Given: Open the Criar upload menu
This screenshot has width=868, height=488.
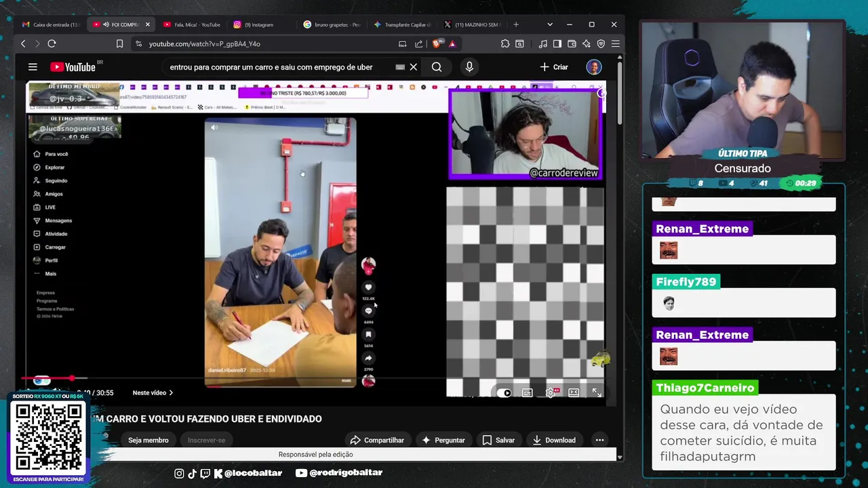Looking at the screenshot, I should click(554, 67).
